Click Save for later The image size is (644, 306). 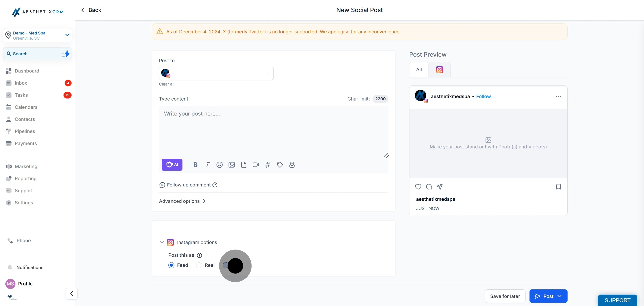[x=505, y=296]
